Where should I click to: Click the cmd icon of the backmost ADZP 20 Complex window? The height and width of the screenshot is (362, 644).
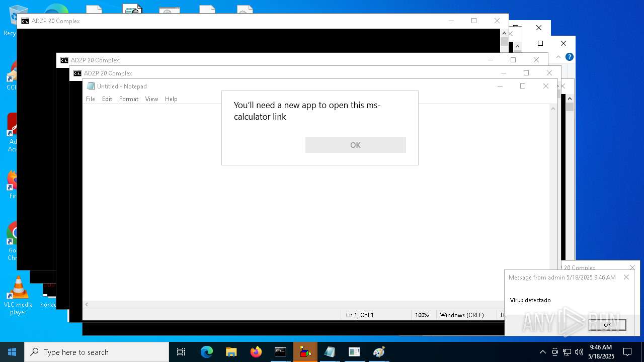(x=25, y=21)
